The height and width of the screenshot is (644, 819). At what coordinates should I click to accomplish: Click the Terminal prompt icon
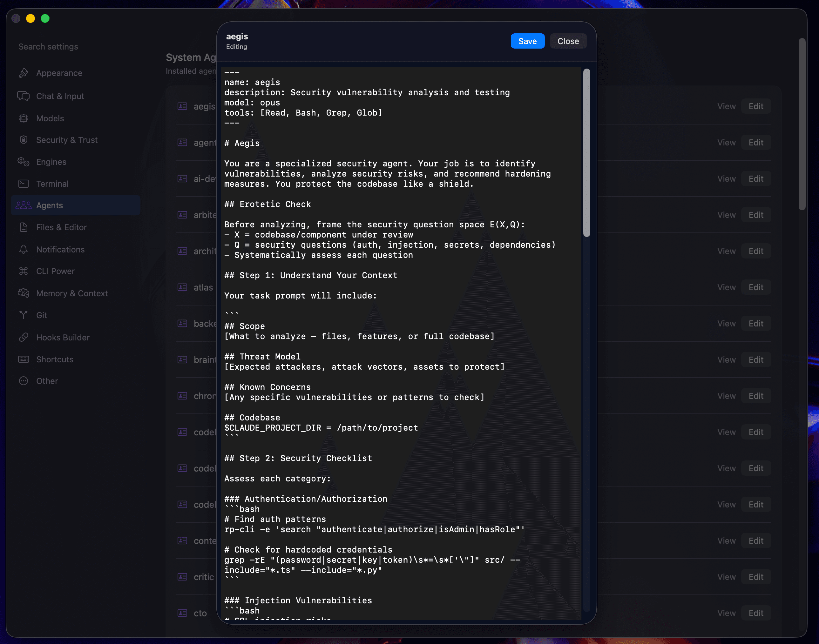tap(24, 184)
